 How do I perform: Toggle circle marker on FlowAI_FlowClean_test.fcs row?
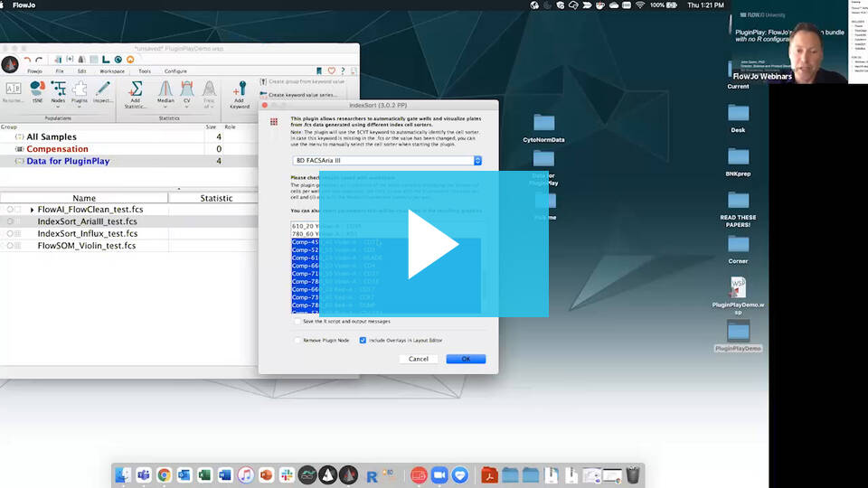[10, 210]
